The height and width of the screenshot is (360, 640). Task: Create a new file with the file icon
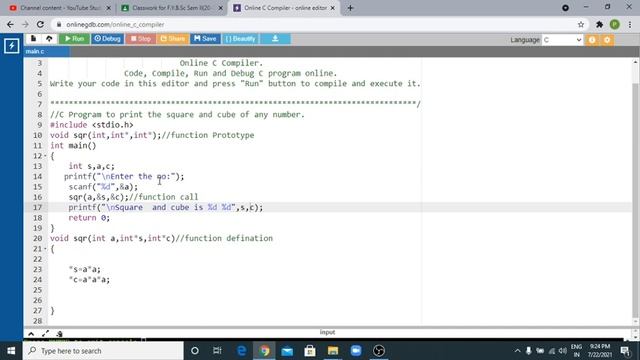coord(33,39)
